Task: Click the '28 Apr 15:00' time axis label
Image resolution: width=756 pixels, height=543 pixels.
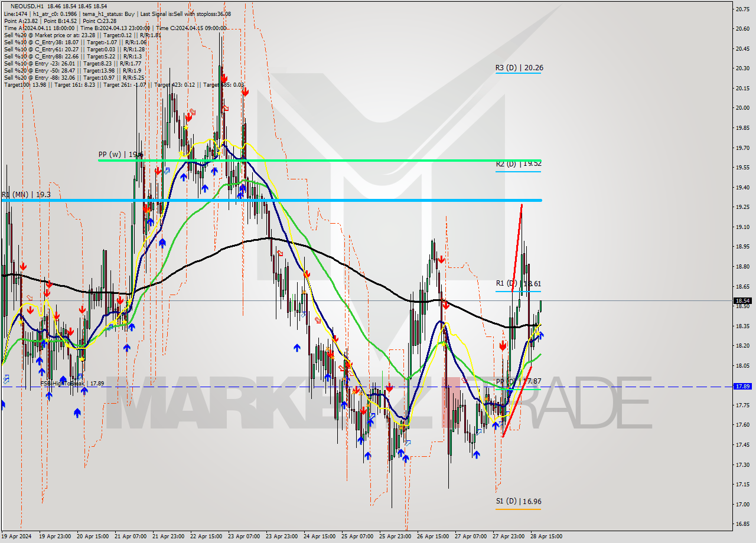Action: coord(546,537)
